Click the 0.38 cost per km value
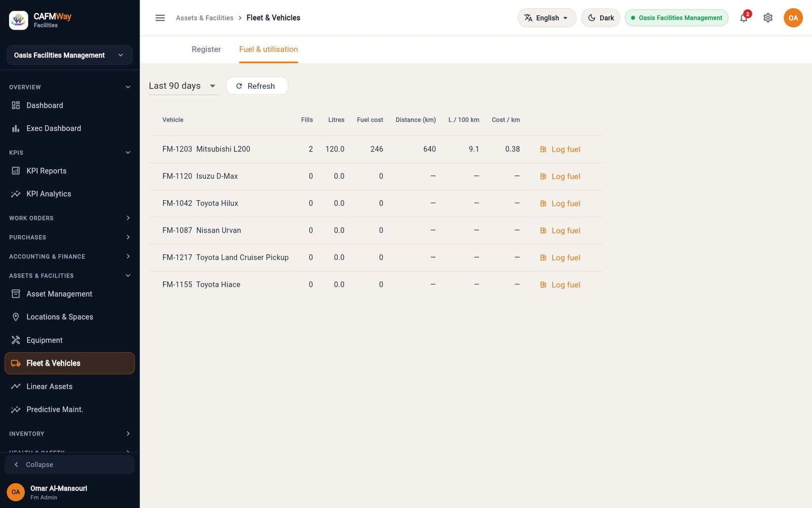This screenshot has width=812, height=508. tap(513, 149)
